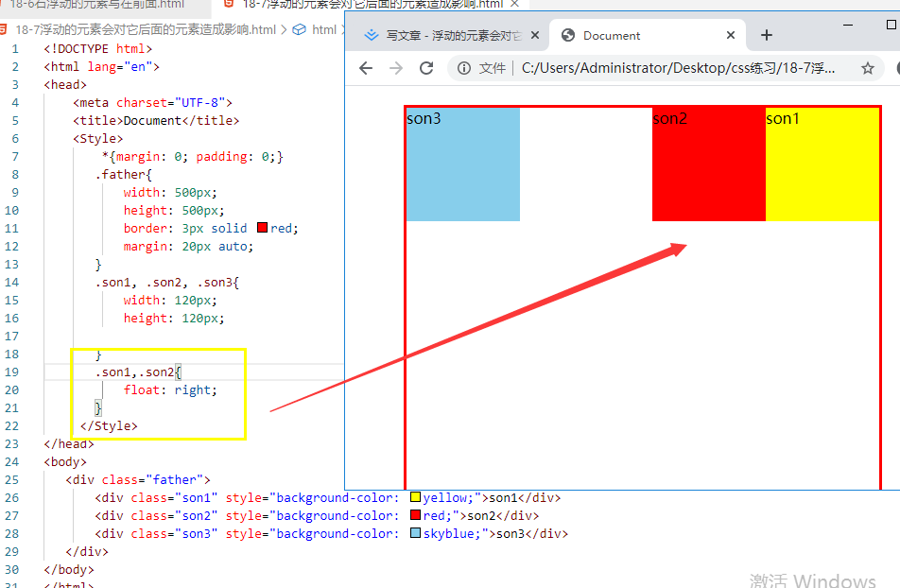900x588 pixels.
Task: Click the yellow color swatch on line 26
Action: 416,496
